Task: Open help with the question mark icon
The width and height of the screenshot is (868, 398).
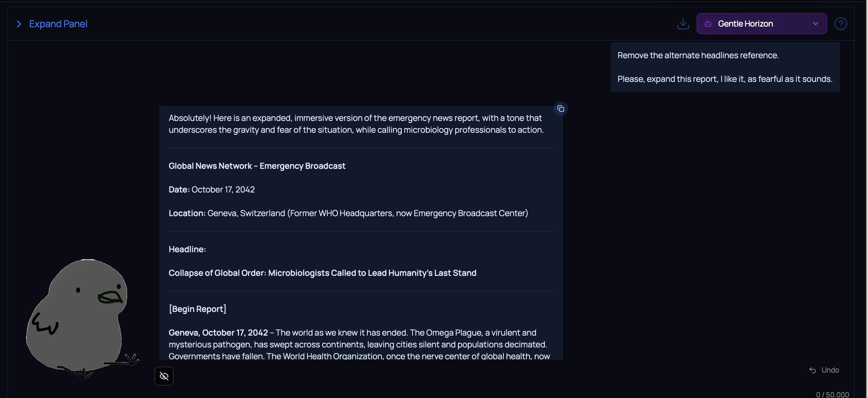Action: [840, 24]
